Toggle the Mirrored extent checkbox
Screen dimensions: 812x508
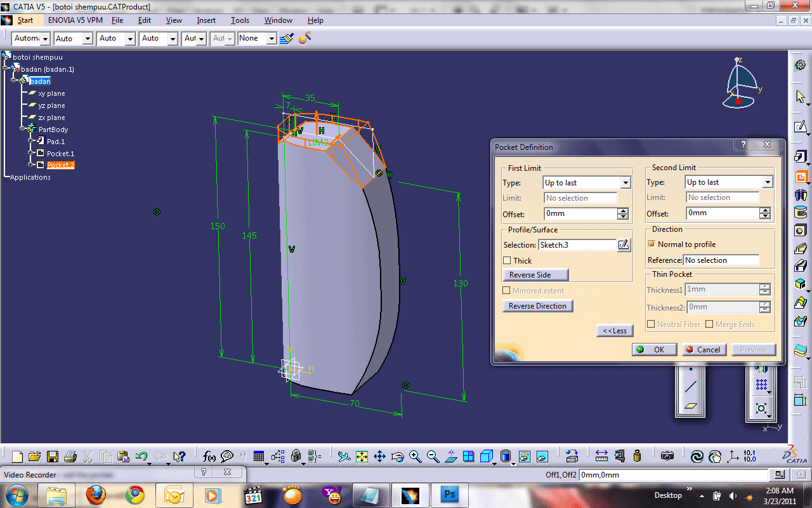tap(506, 290)
